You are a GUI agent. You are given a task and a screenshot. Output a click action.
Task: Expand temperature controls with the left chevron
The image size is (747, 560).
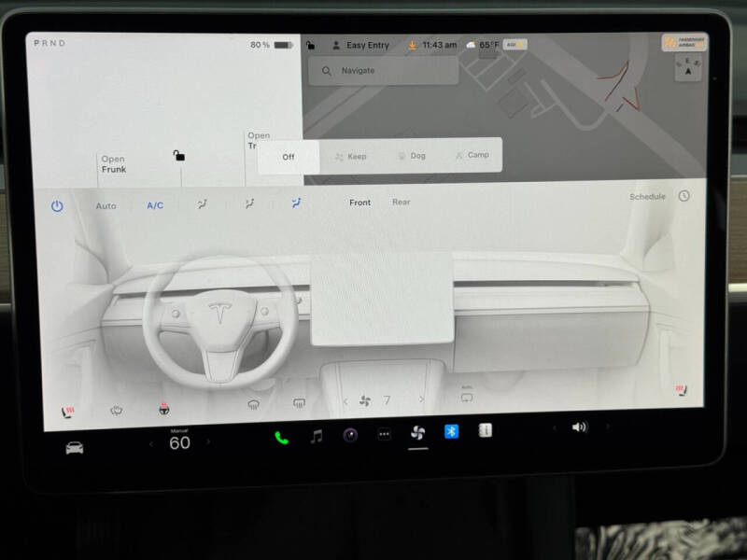150,441
